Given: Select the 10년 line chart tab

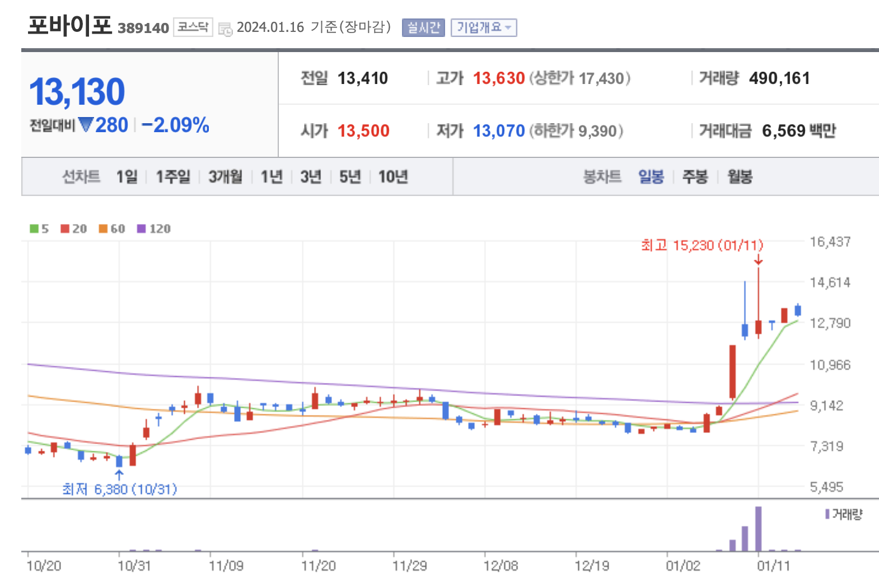Looking at the screenshot, I should click(393, 177).
